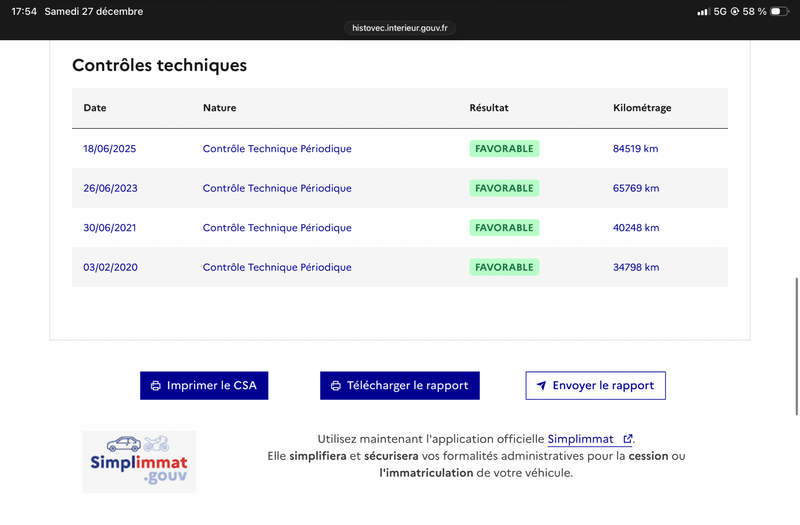Screen dimensions: 800x525
Task: Select the 18/06/2025 inspection date
Action: pos(109,149)
